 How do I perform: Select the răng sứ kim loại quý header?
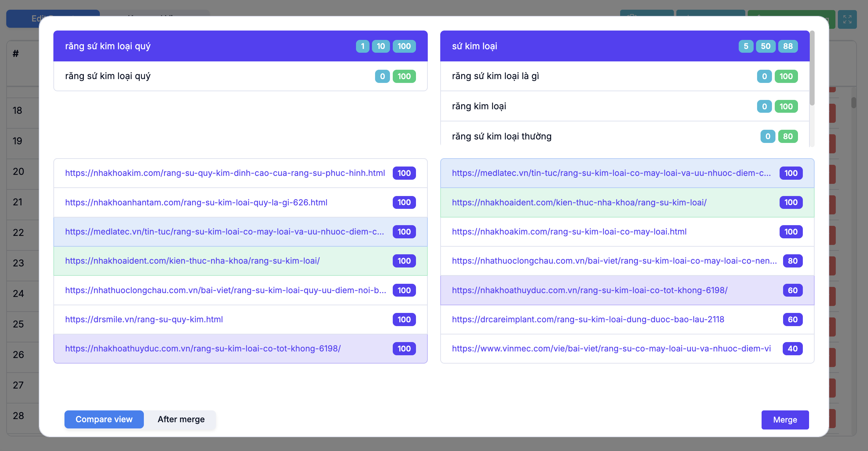(x=241, y=46)
